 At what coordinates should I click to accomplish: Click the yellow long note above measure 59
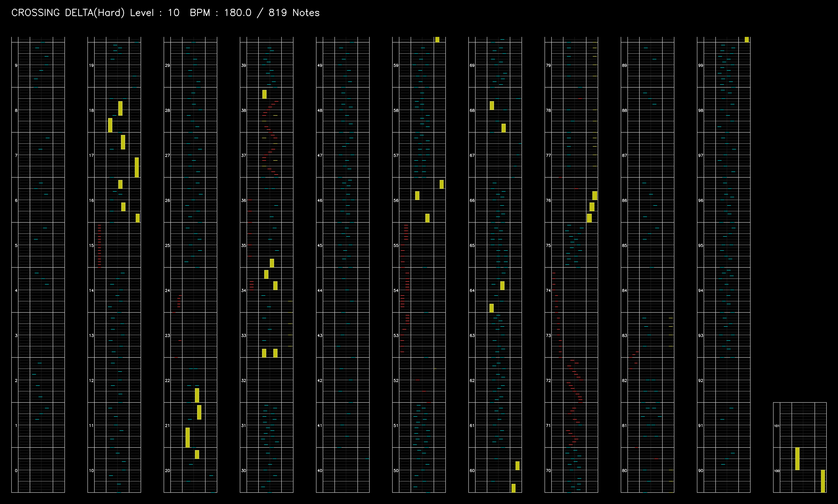click(437, 40)
